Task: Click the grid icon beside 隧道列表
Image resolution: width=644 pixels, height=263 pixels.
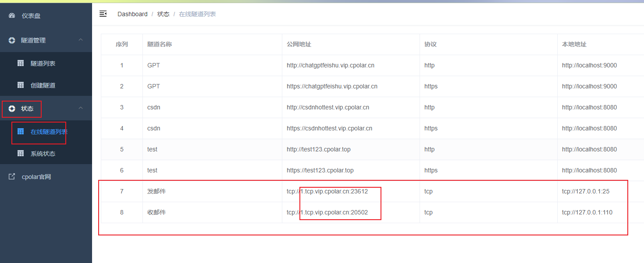Action: [21, 63]
